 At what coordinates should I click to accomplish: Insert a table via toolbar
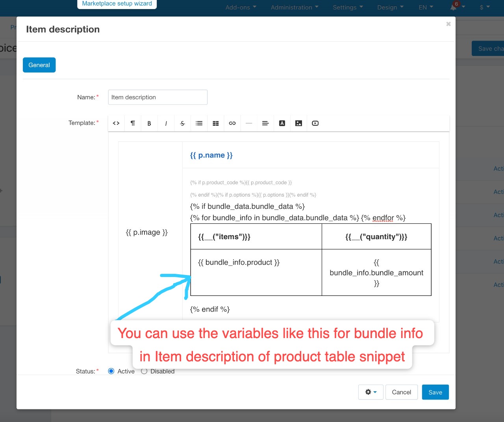216,123
